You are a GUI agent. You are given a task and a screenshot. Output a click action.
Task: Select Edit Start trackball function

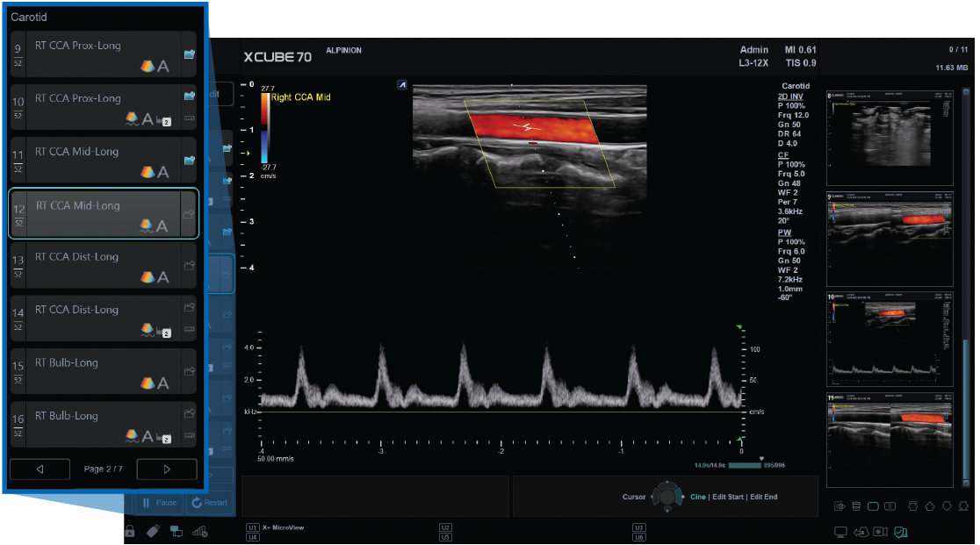click(728, 497)
